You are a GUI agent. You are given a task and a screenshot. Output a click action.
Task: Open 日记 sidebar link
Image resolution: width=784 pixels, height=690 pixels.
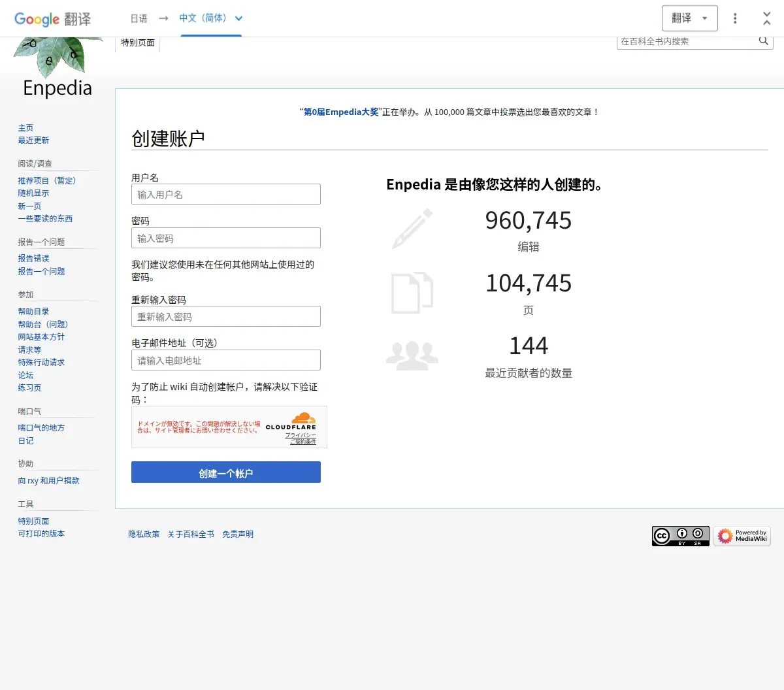tap(25, 441)
